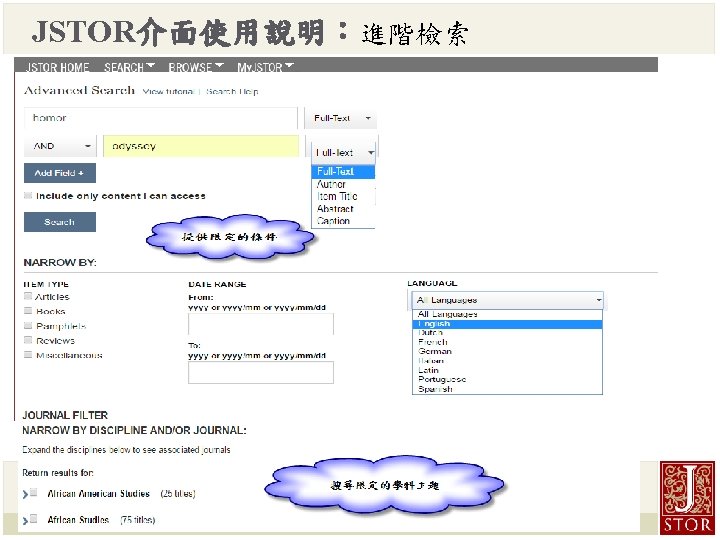Click the date range To input box
This screenshot has height=540, width=720.
click(x=261, y=372)
